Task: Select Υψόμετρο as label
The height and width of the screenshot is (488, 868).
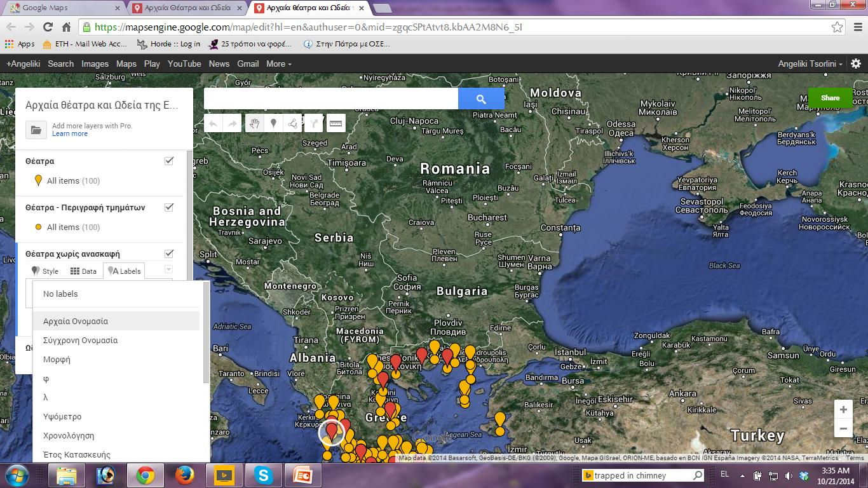Action: [x=116, y=417]
